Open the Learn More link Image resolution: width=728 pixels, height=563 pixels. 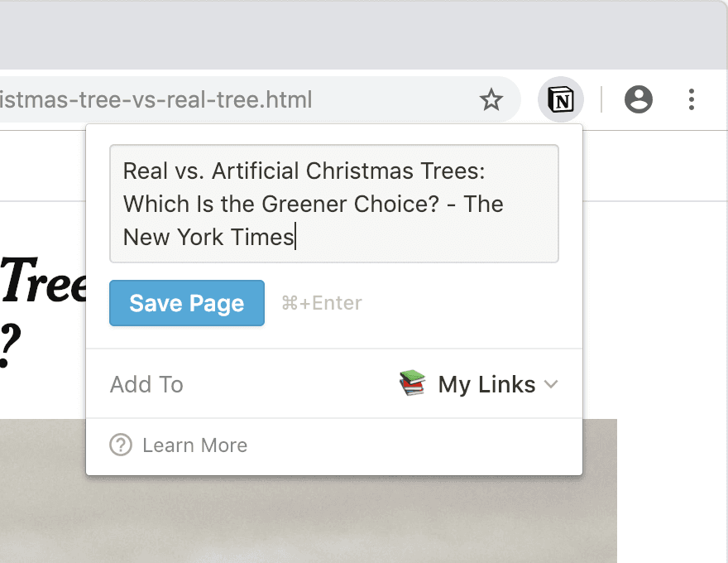194,445
